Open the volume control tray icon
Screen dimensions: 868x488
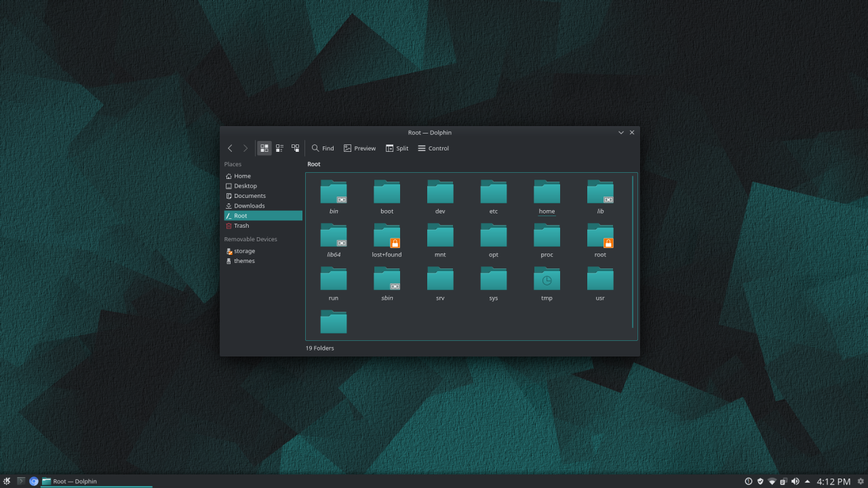(795, 481)
